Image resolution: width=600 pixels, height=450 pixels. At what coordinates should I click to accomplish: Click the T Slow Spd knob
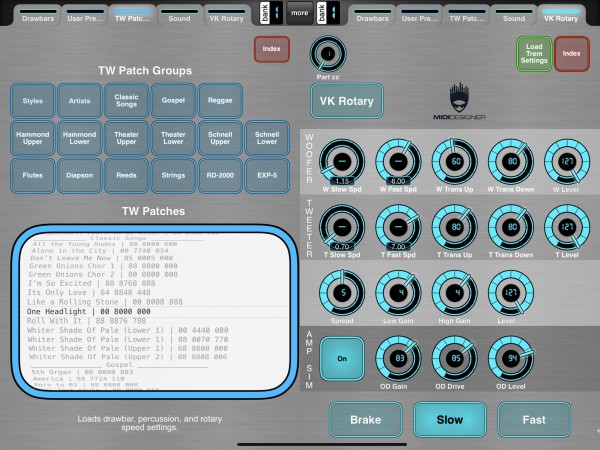click(342, 227)
